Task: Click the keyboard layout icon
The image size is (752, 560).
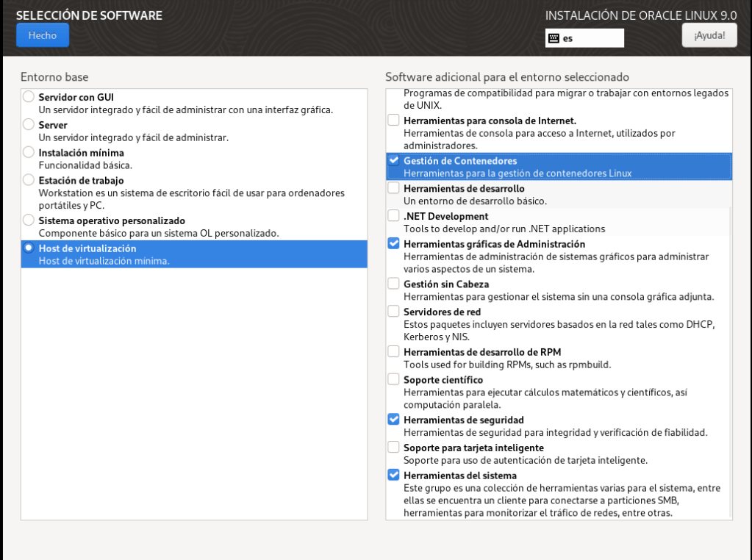Action: click(x=554, y=38)
